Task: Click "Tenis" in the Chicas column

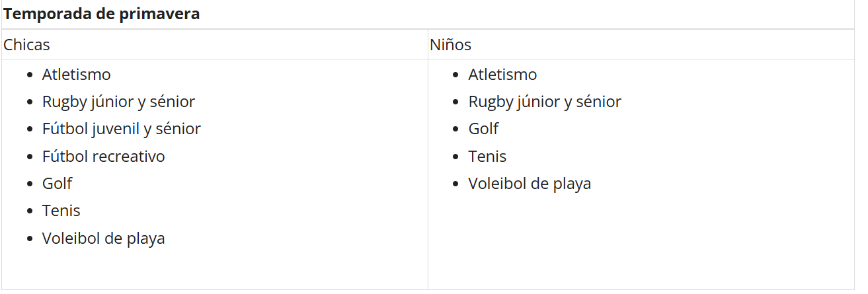Action: (x=61, y=211)
